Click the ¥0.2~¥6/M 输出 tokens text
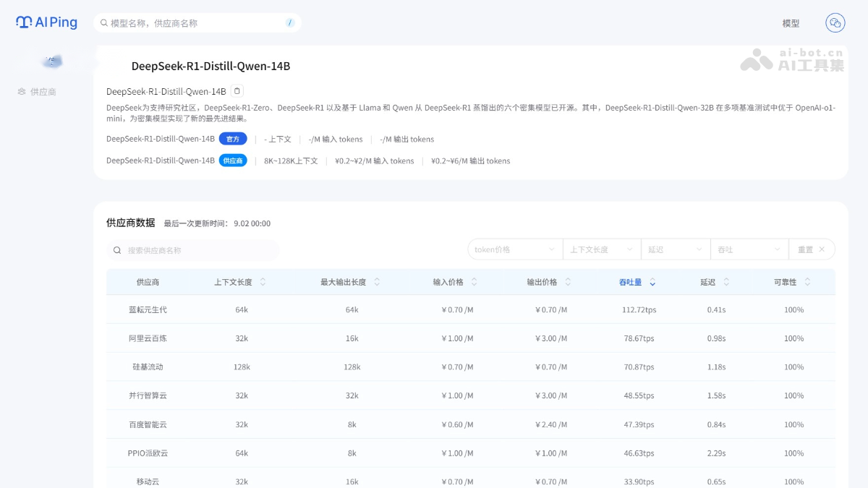 (471, 160)
